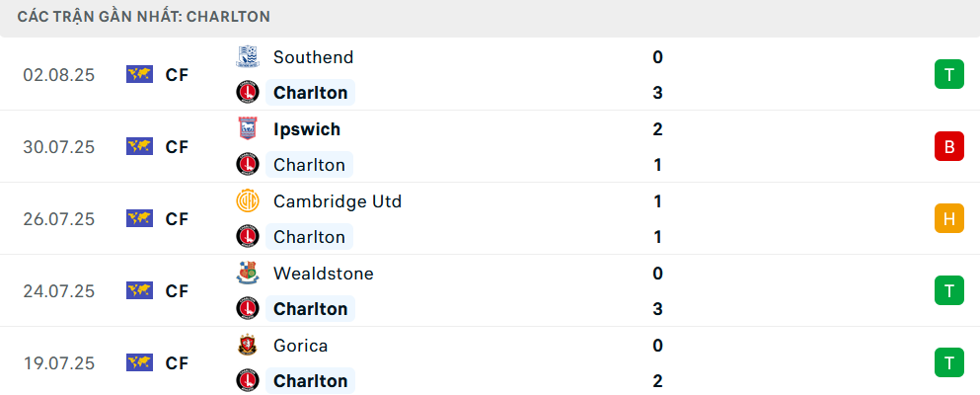Image resolution: width=980 pixels, height=395 pixels.
Task: Click the Wealdstone club crest icon
Action: 247,274
